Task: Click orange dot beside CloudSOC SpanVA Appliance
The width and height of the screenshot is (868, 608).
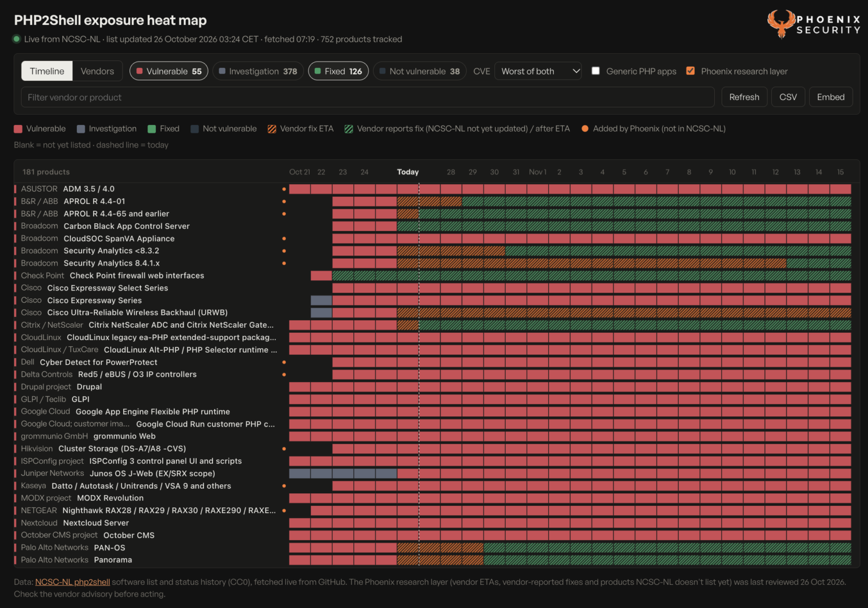Action: point(284,238)
